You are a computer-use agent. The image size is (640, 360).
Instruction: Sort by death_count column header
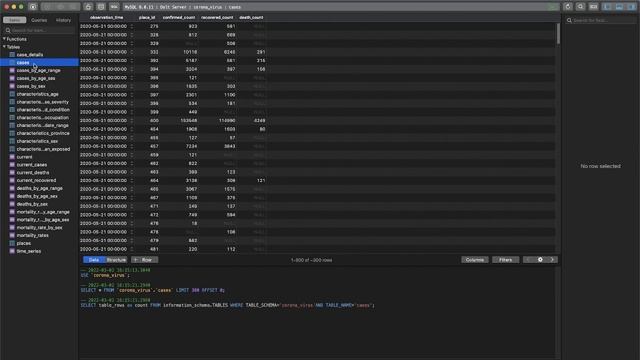(251, 18)
